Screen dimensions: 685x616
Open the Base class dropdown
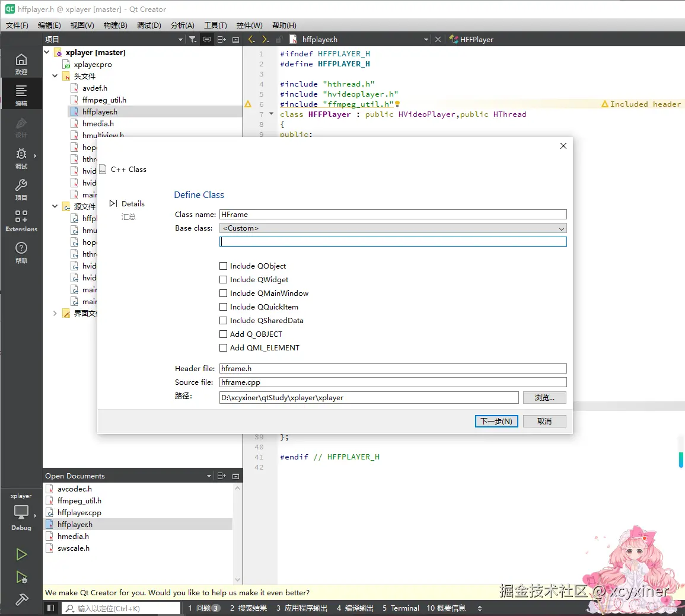[393, 228]
